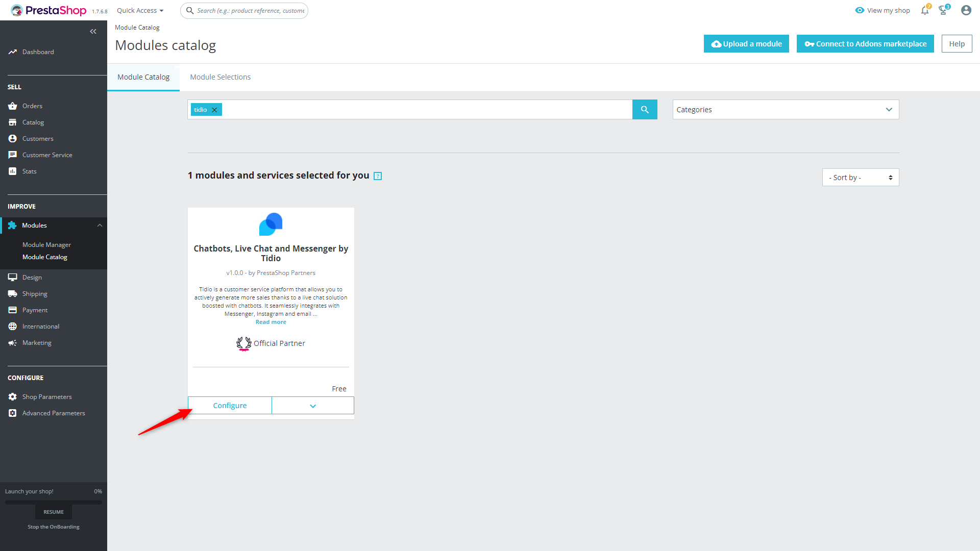This screenshot has width=980, height=551.
Task: Click the Orders basket icon
Action: pyautogui.click(x=13, y=106)
